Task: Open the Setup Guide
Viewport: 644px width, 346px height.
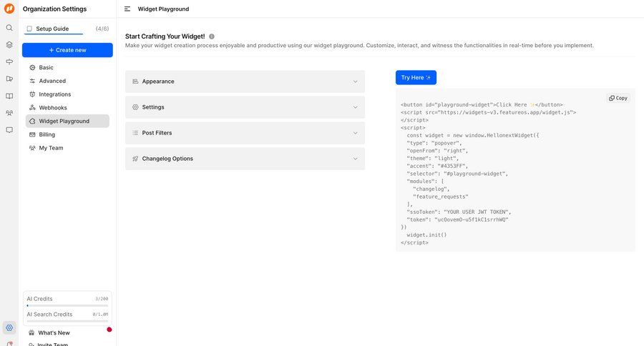Action: coord(52,29)
